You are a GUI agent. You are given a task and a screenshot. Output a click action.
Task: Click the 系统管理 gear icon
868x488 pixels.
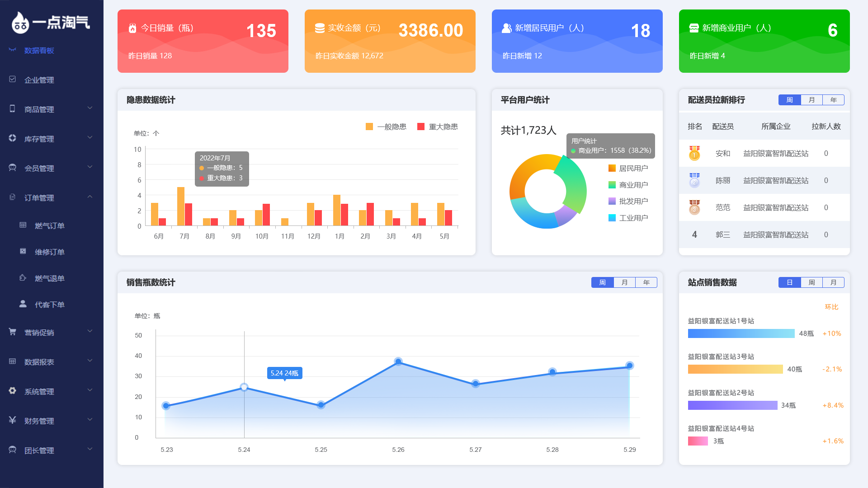click(x=12, y=390)
